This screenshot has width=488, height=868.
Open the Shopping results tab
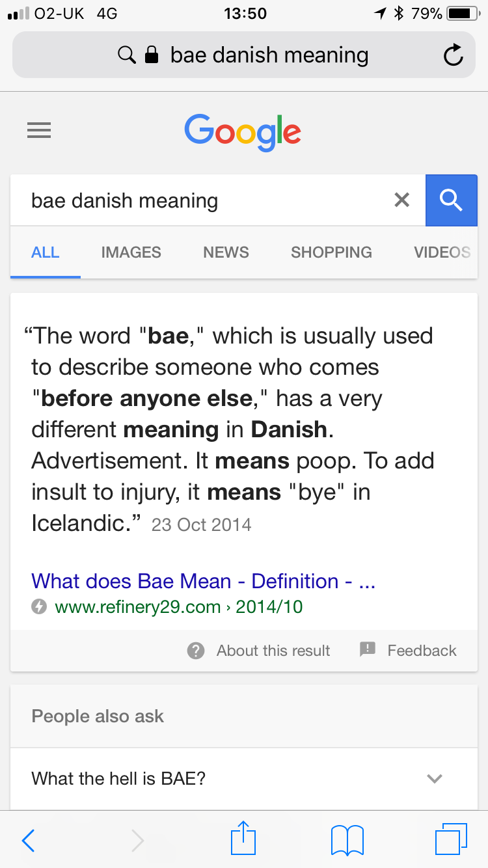point(331,252)
